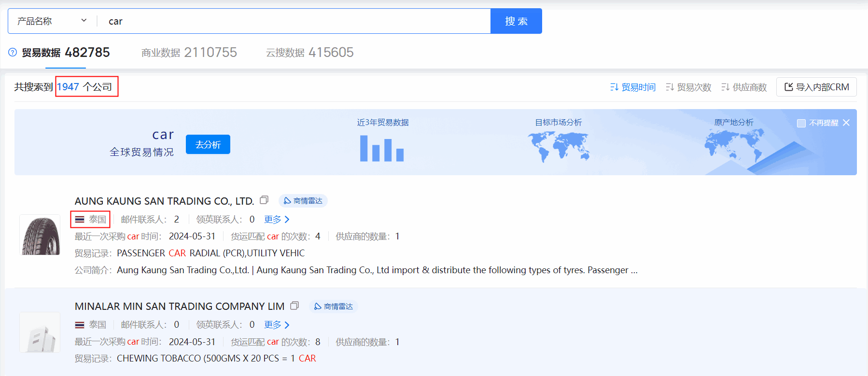
Task: Open the 目标市场分析 world map icon
Action: pos(558,147)
